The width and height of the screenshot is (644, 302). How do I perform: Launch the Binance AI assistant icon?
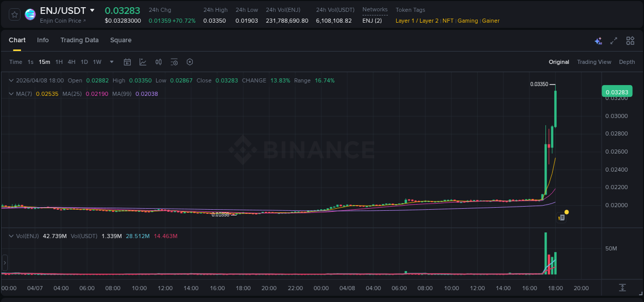[598, 40]
